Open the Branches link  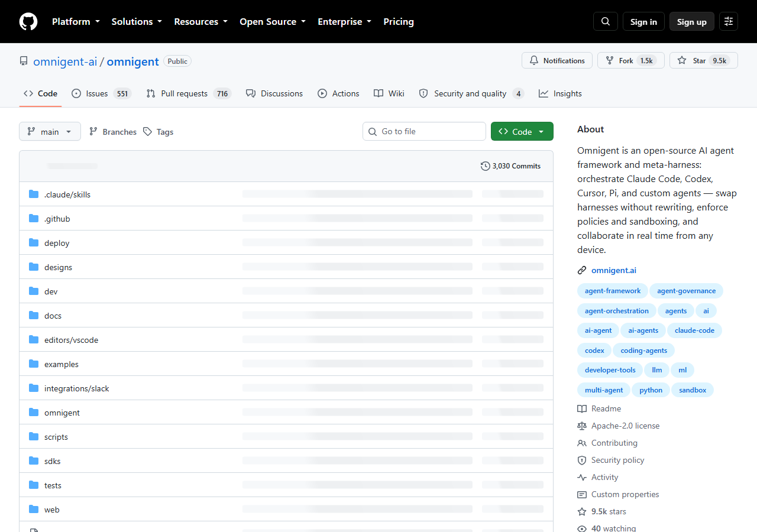pyautogui.click(x=112, y=132)
